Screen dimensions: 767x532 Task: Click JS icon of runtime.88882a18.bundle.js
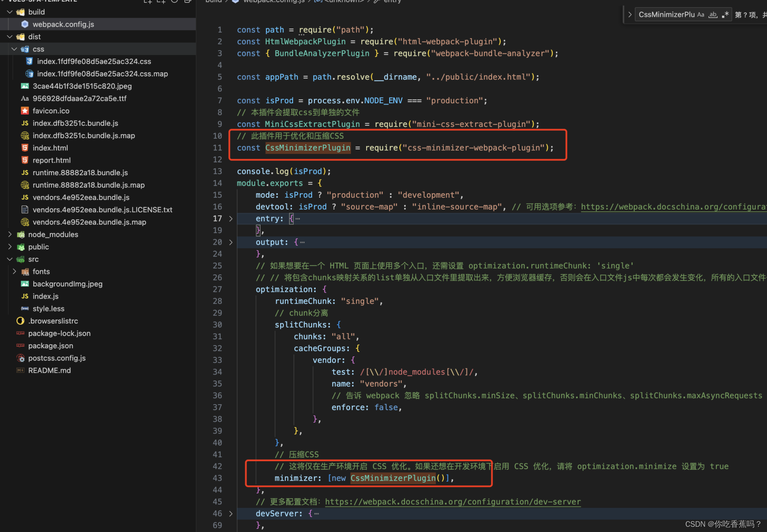click(25, 173)
